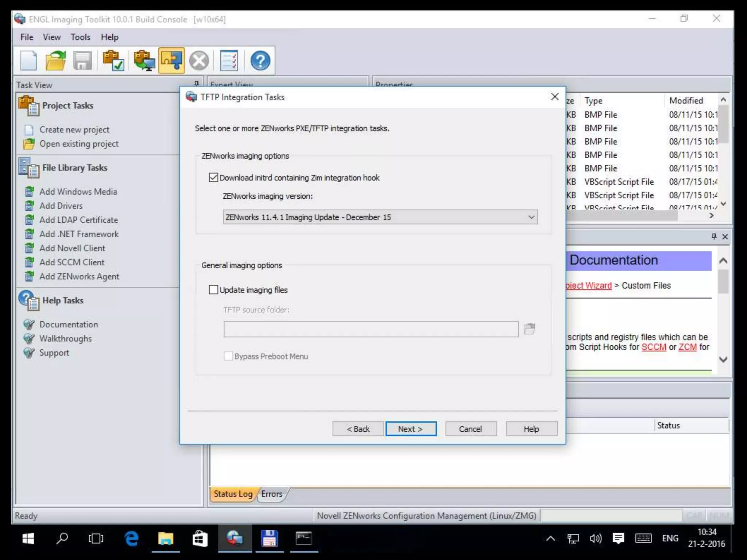Check the Update imaging files checkbox
Image resolution: width=747 pixels, height=560 pixels.
(213, 290)
